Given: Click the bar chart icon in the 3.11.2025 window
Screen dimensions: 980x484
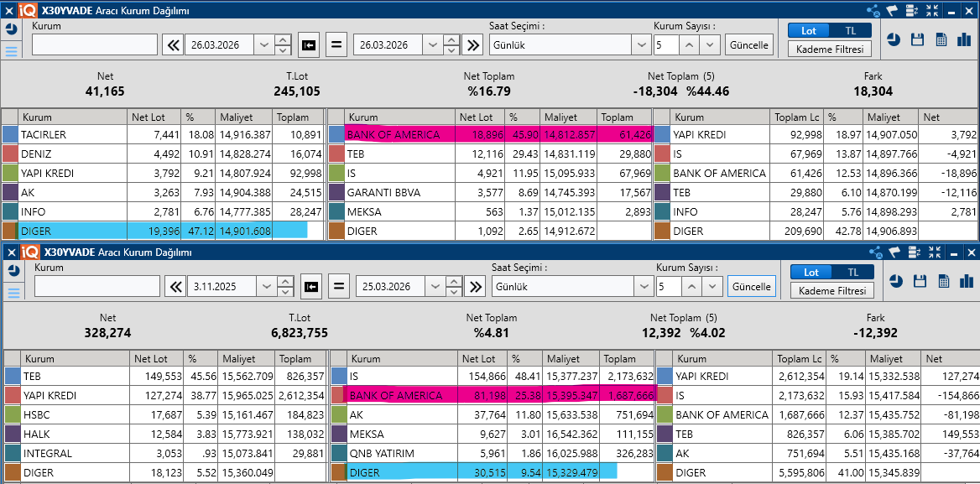Looking at the screenshot, I should (x=967, y=282).
